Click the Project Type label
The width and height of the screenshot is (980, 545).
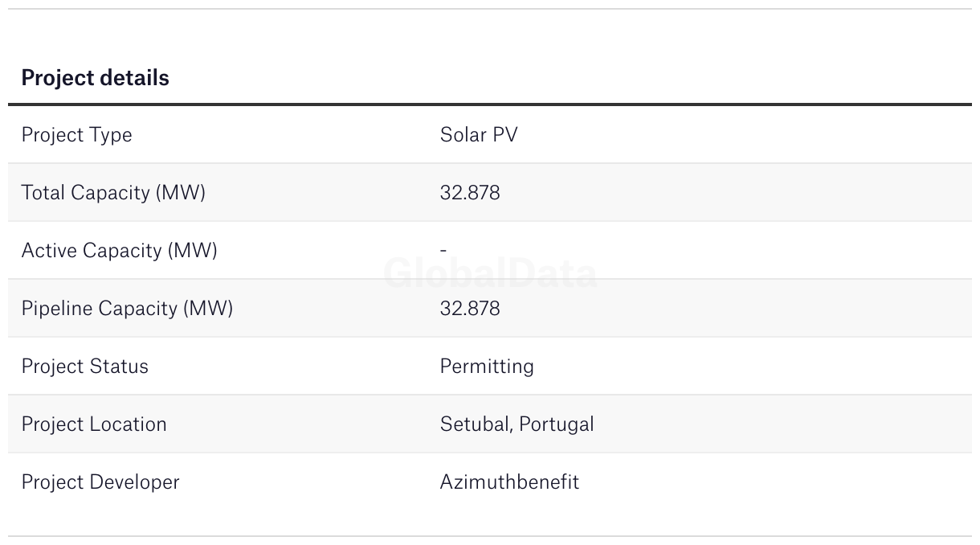(x=76, y=135)
